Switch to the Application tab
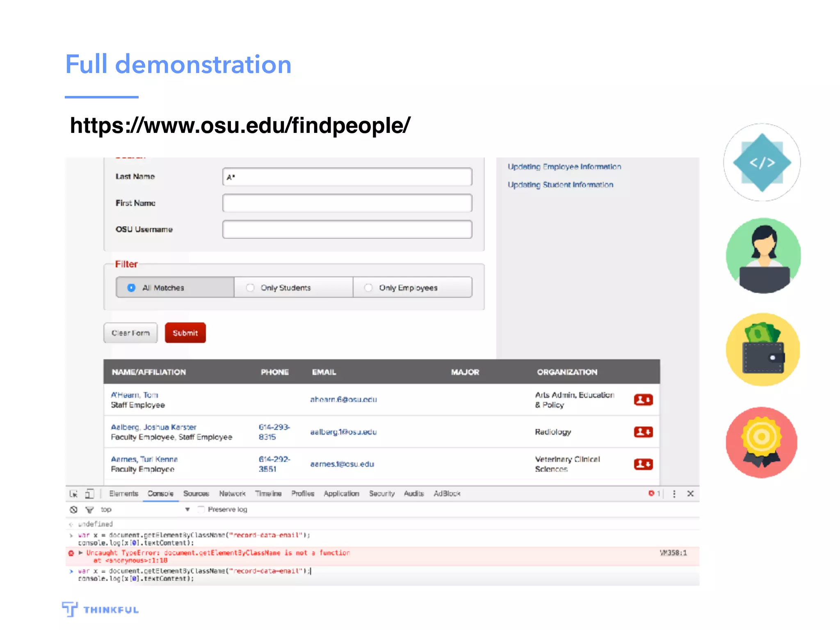 coord(341,494)
